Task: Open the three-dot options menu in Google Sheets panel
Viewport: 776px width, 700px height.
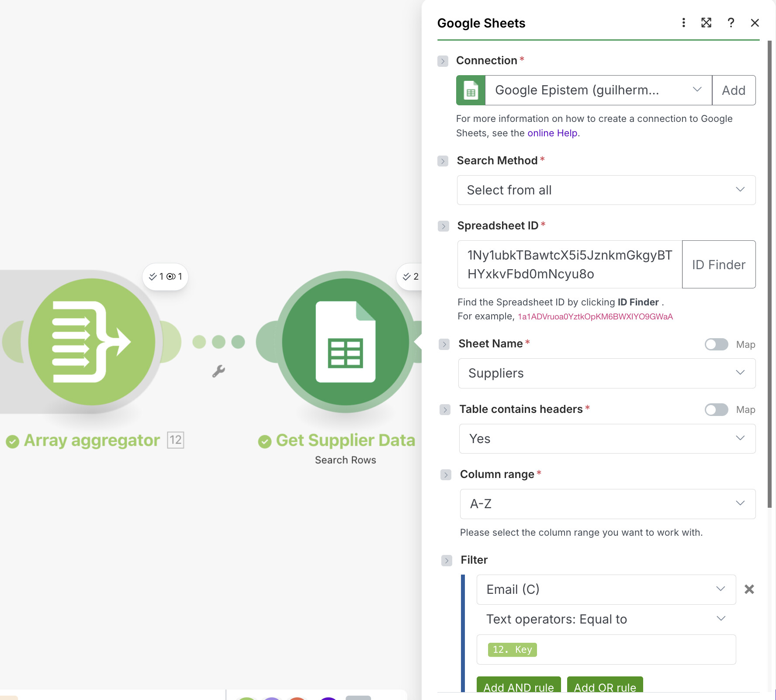Action: tap(683, 23)
